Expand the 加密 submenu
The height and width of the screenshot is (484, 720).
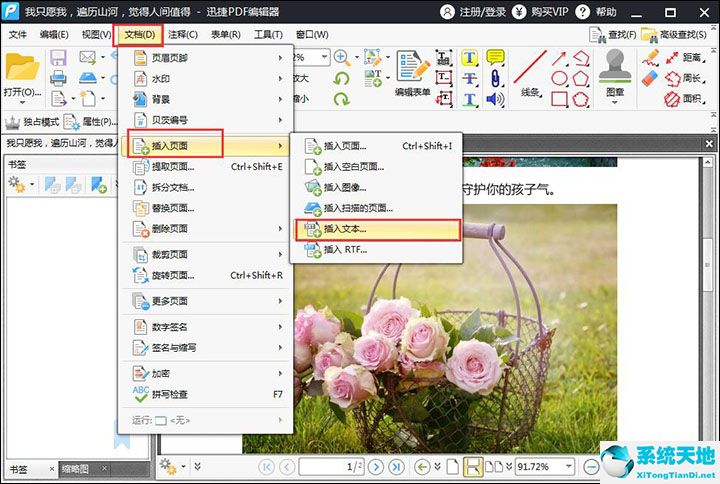[206, 374]
